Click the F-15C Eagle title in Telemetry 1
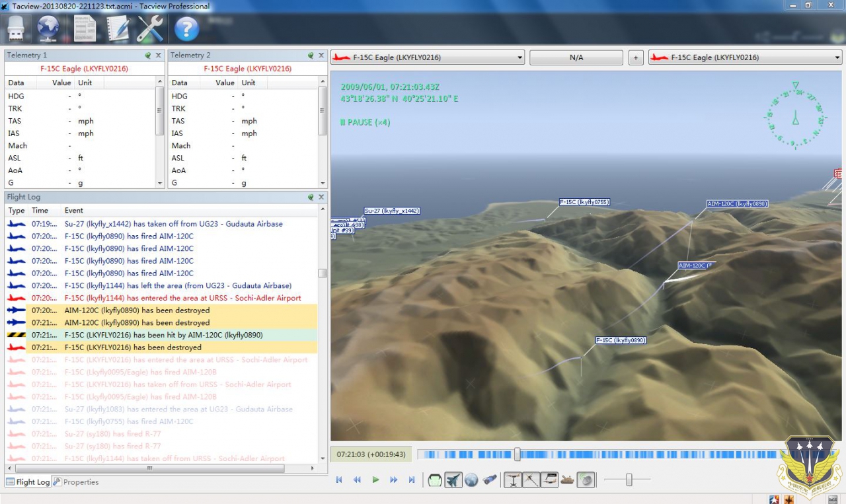 click(84, 68)
